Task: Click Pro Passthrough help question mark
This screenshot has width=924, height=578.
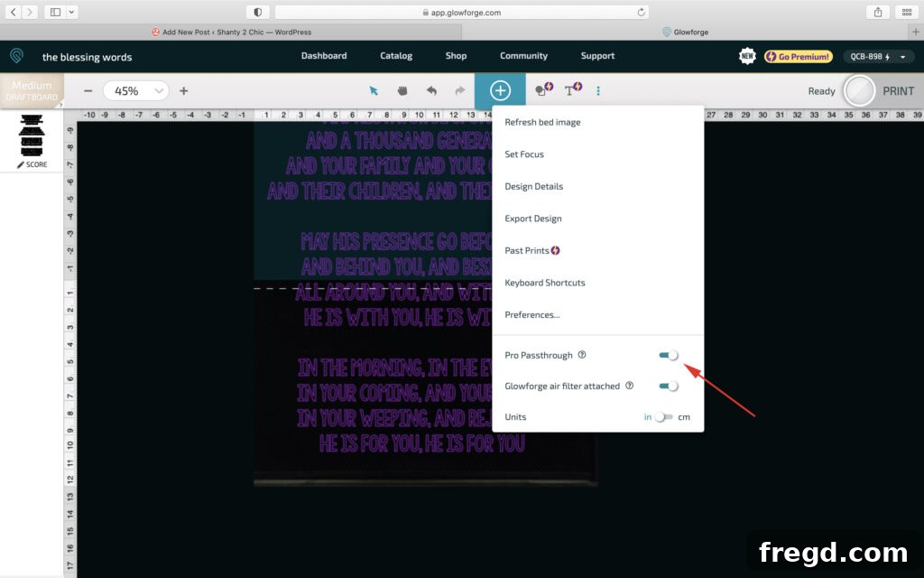Action: click(582, 354)
